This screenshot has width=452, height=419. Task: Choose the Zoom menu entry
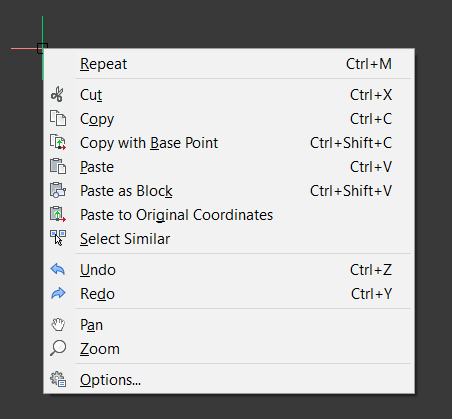point(229,349)
